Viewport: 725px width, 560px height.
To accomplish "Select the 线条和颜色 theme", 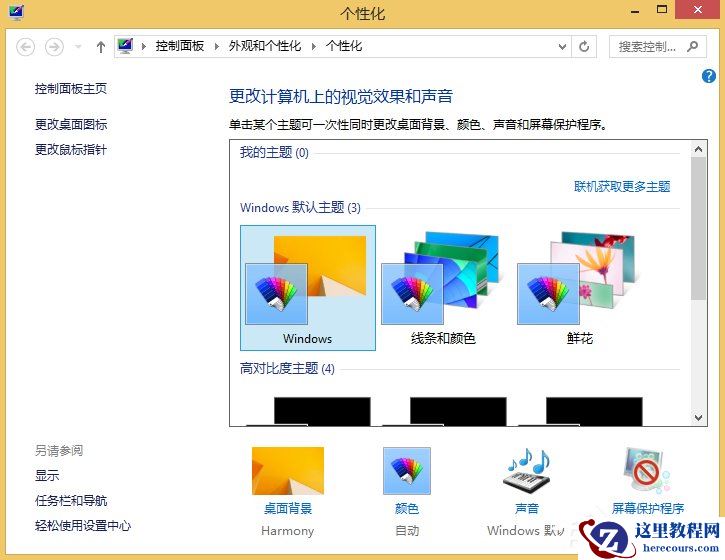I will pos(443,288).
